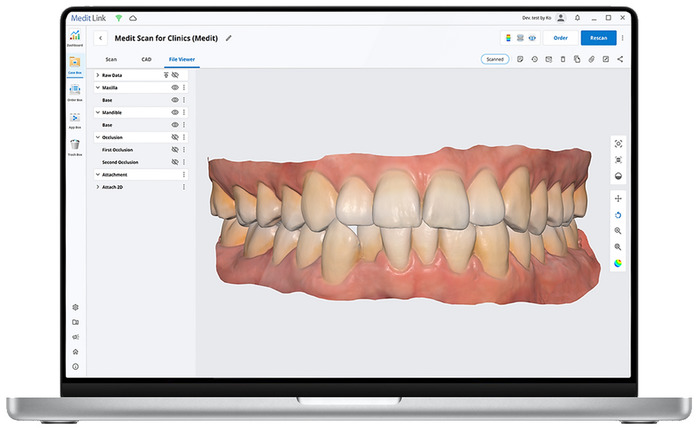
Task: Open the Dashboard from the sidebar
Action: click(75, 36)
